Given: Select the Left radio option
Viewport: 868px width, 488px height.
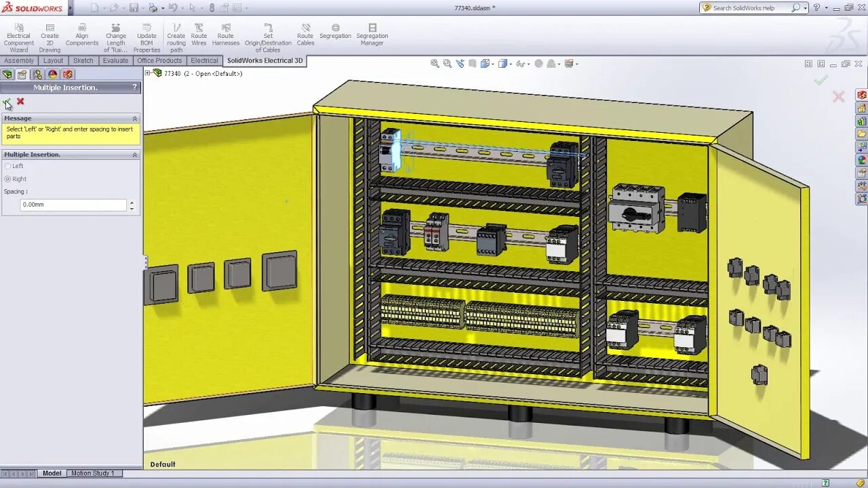Looking at the screenshot, I should coord(8,166).
